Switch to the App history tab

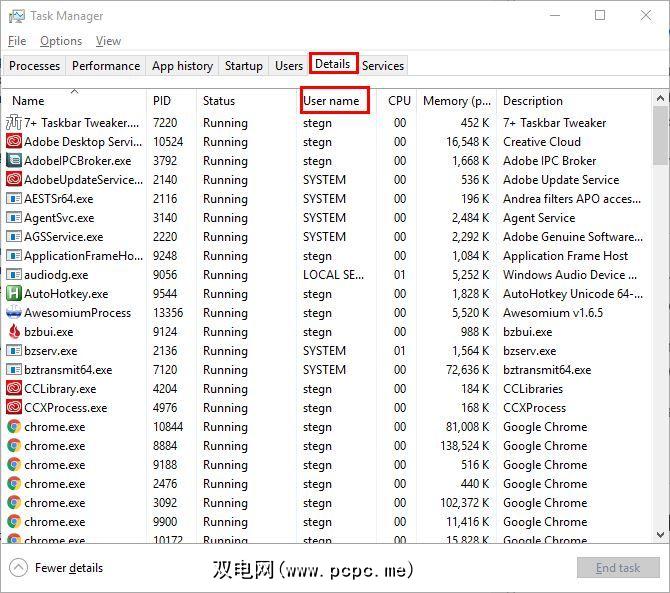[x=182, y=66]
